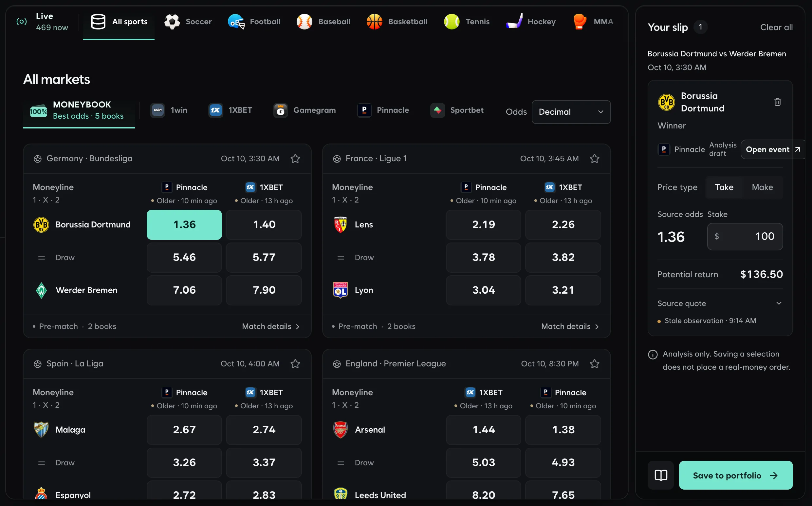Set price type to Make
The height and width of the screenshot is (506, 812).
762,187
